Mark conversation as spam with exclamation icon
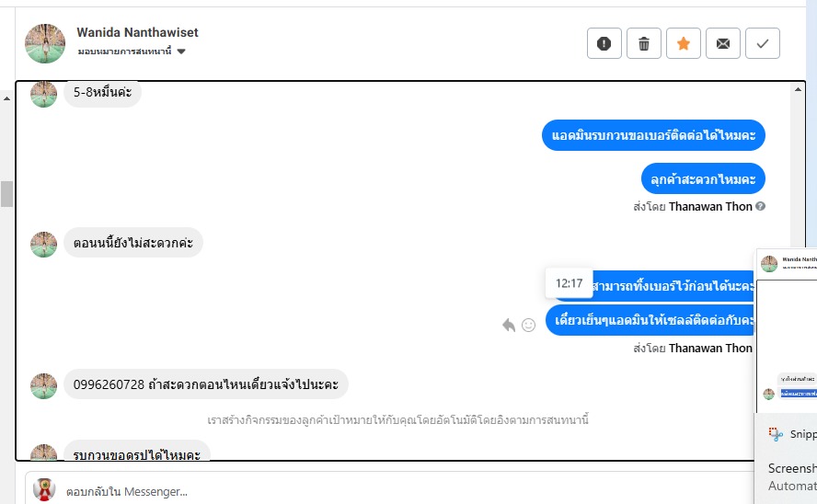Image resolution: width=817 pixels, height=504 pixels. coord(604,43)
